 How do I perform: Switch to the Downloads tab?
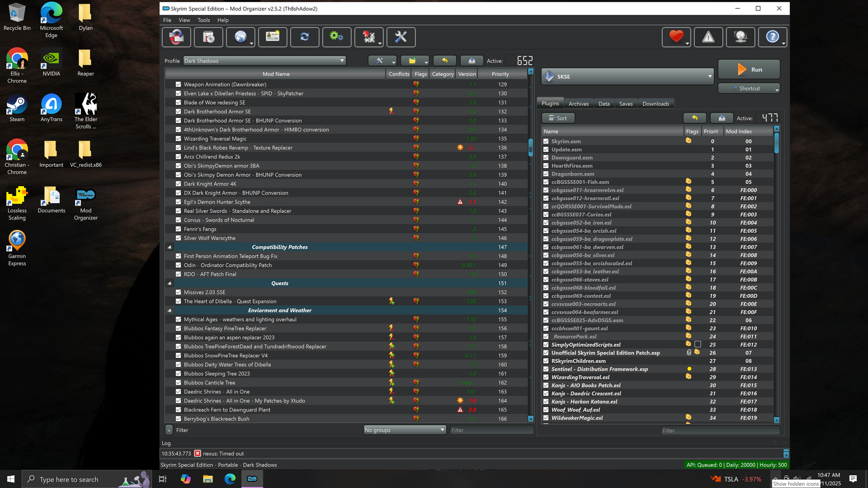point(656,103)
